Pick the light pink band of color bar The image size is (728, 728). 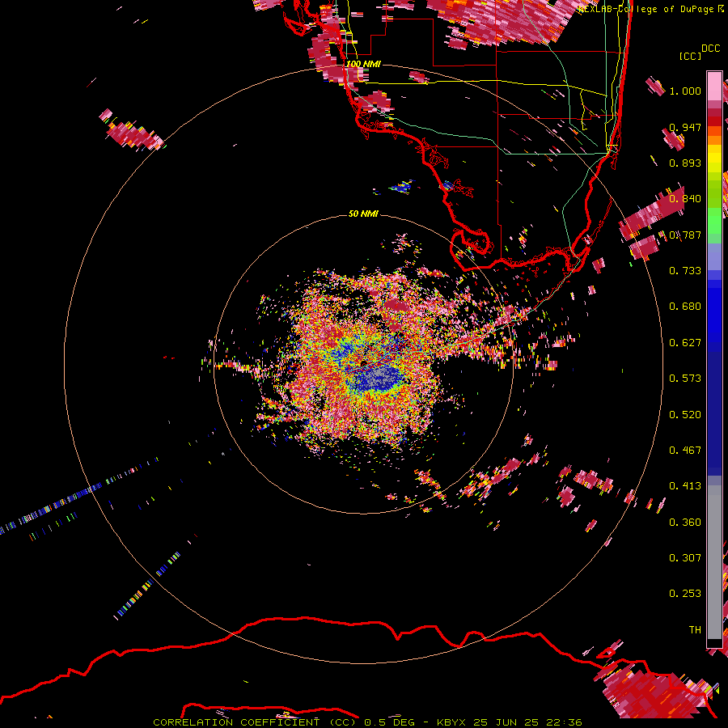point(714,87)
